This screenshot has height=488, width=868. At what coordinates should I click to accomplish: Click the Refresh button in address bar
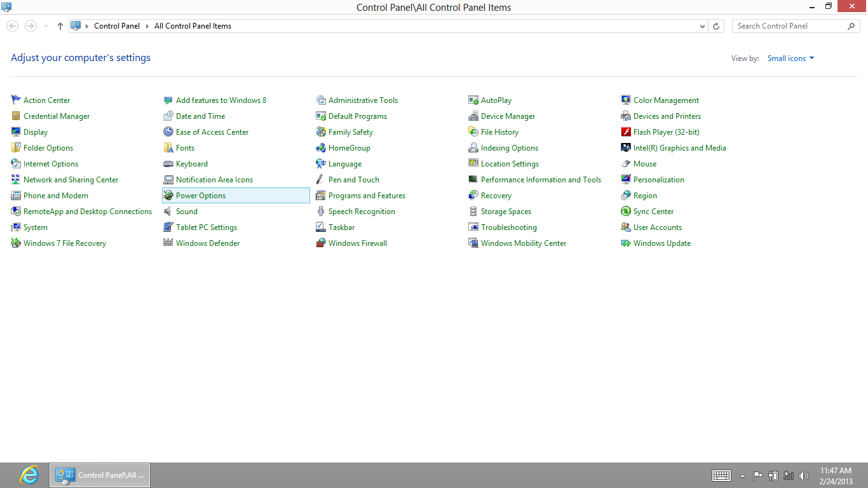(x=716, y=26)
